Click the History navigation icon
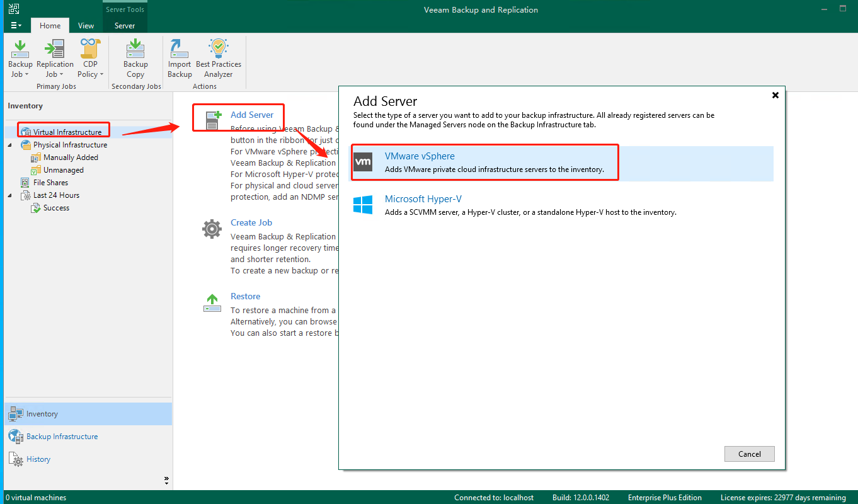 pos(16,459)
